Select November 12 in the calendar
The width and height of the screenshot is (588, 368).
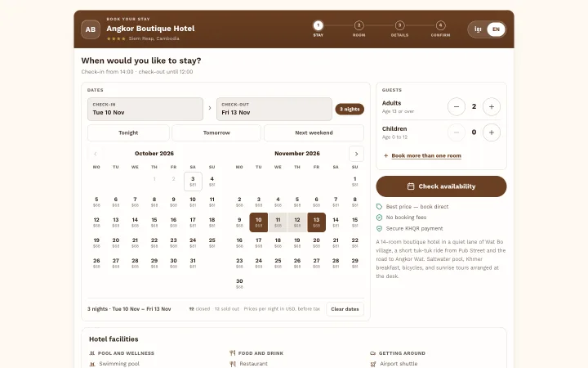[297, 222]
